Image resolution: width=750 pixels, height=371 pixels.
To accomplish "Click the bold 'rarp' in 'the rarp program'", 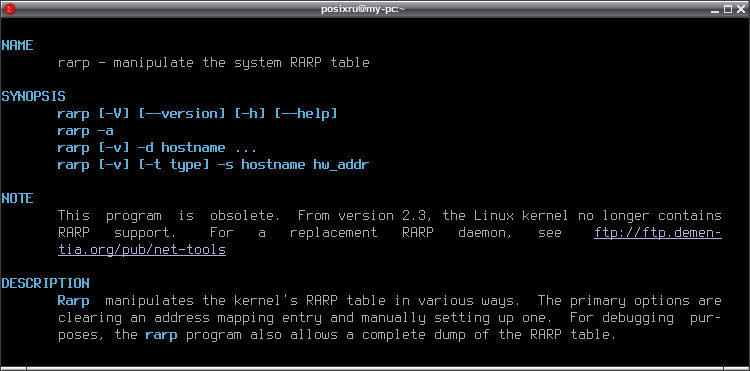I will point(161,335).
